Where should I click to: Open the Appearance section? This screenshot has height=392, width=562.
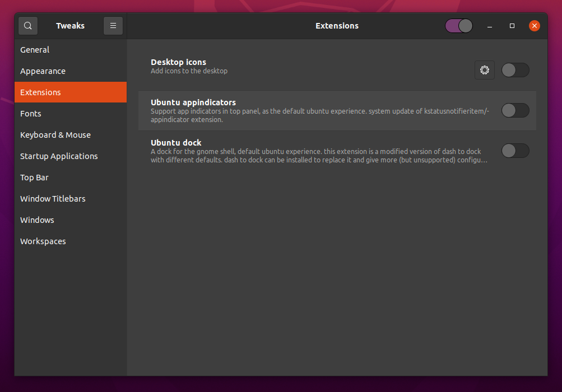point(71,71)
